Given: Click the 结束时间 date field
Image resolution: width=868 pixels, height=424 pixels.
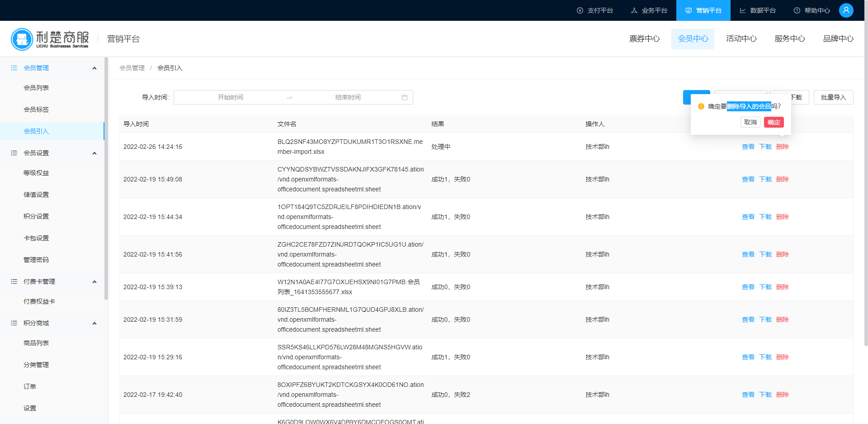Looking at the screenshot, I should click(348, 97).
